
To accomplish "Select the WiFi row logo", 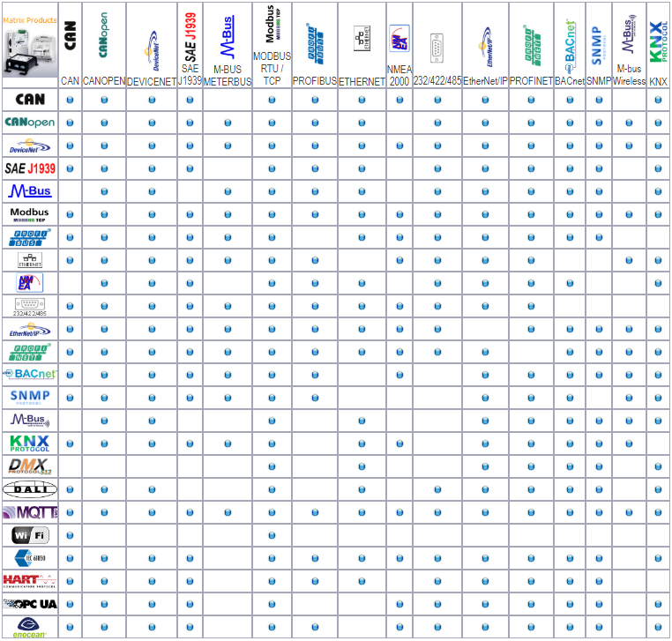I will click(x=30, y=535).
